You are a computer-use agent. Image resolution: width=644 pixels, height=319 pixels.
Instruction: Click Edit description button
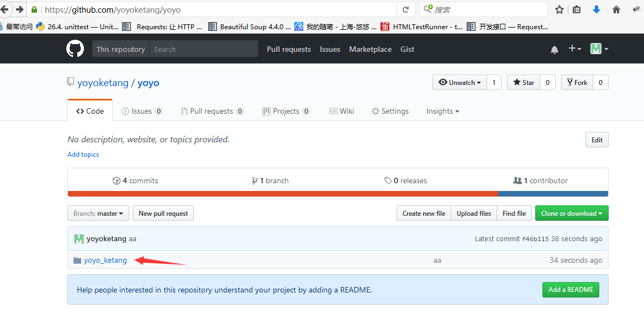(x=597, y=140)
